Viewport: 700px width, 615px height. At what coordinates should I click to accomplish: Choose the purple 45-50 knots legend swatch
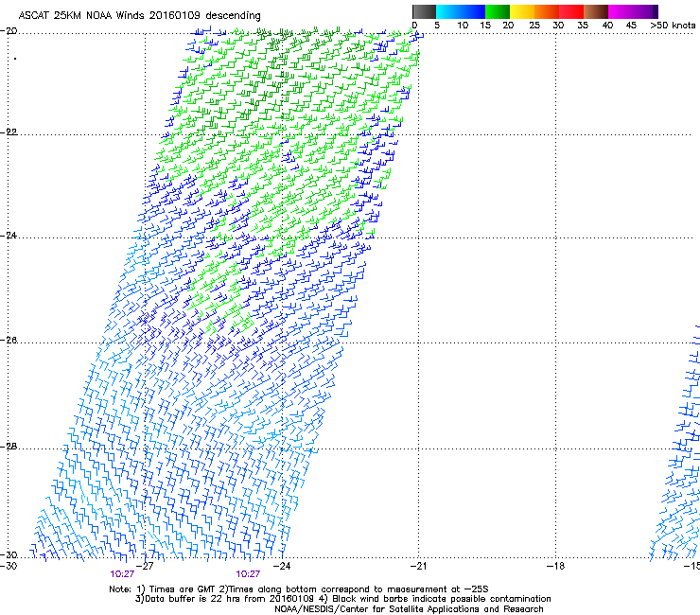pos(645,11)
